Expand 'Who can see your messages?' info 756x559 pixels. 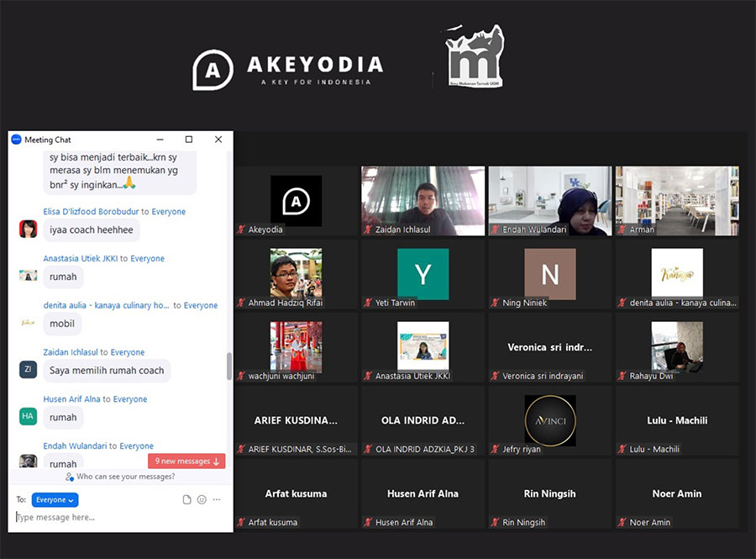click(120, 477)
